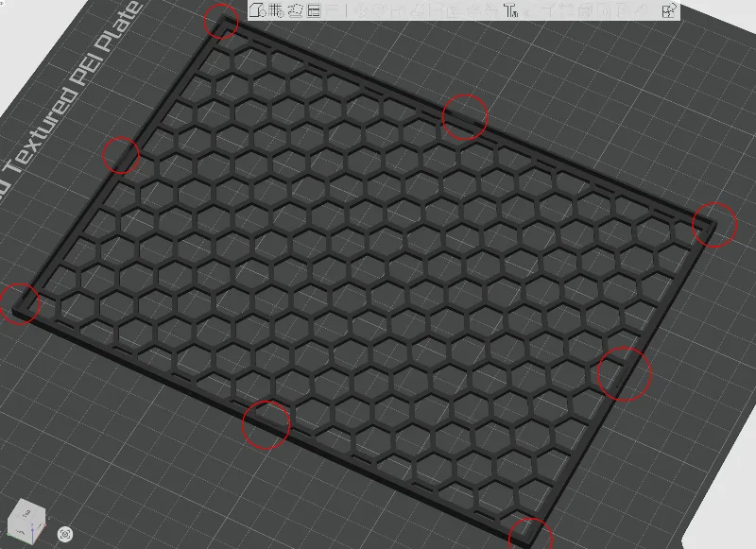Viewport: 756px width, 549px height.
Task: Add a new plate from the toolbar
Action: click(276, 10)
